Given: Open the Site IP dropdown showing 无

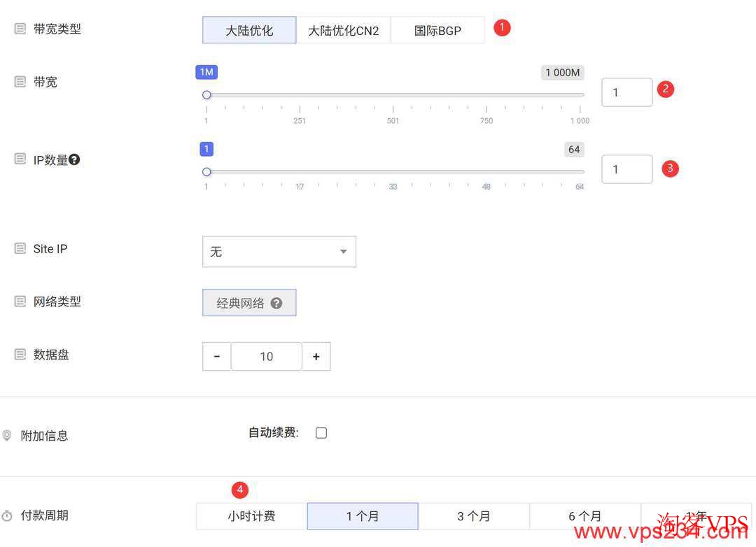Looking at the screenshot, I should click(279, 251).
